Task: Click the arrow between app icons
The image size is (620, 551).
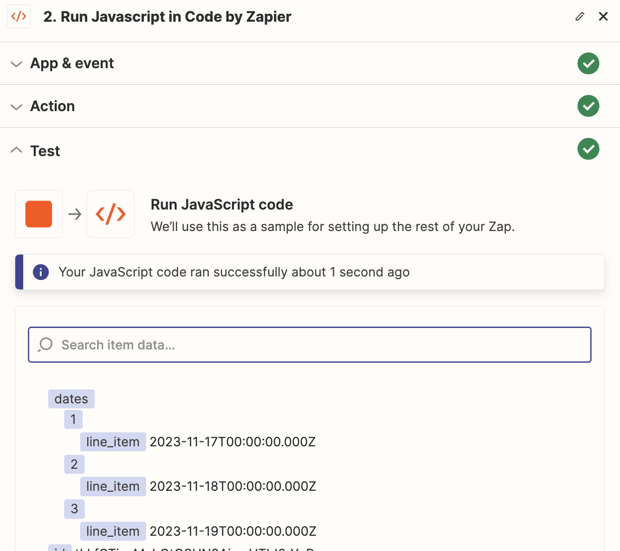Action: click(75, 214)
